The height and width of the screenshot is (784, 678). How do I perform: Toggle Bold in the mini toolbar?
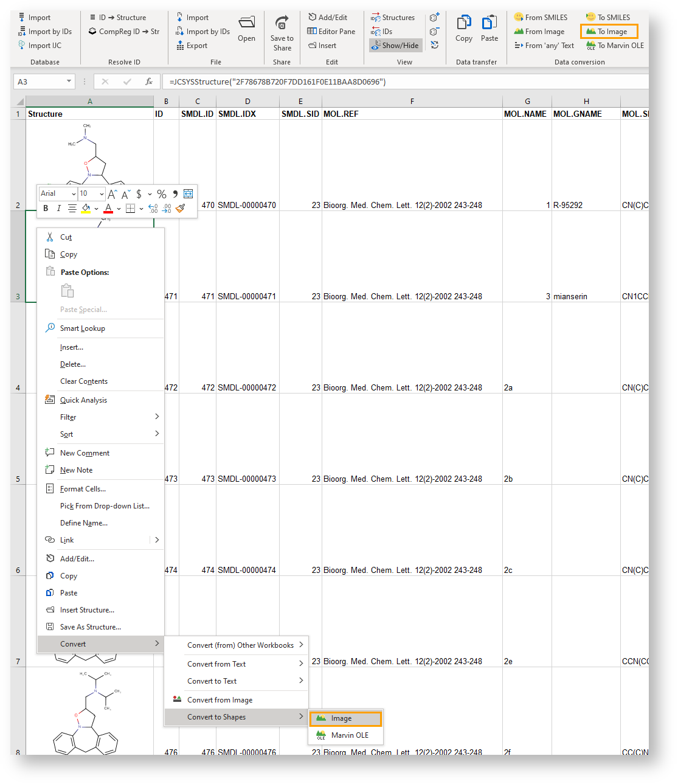[x=46, y=209]
